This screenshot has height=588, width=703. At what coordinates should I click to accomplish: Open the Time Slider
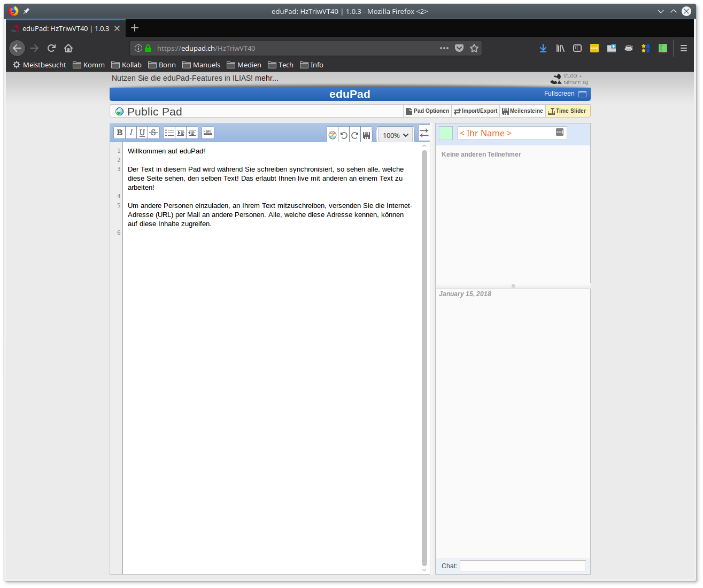pyautogui.click(x=568, y=111)
